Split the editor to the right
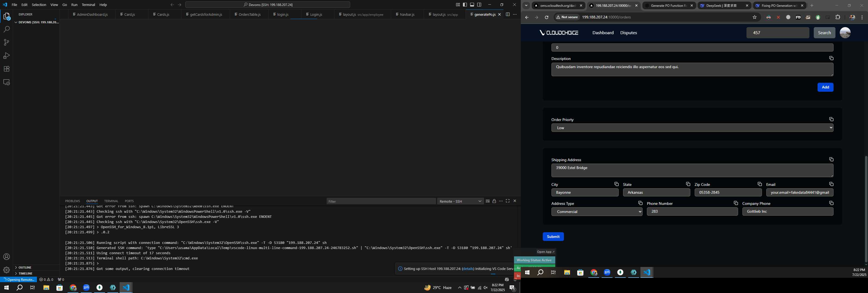This screenshot has width=868, height=293. pos(508,14)
